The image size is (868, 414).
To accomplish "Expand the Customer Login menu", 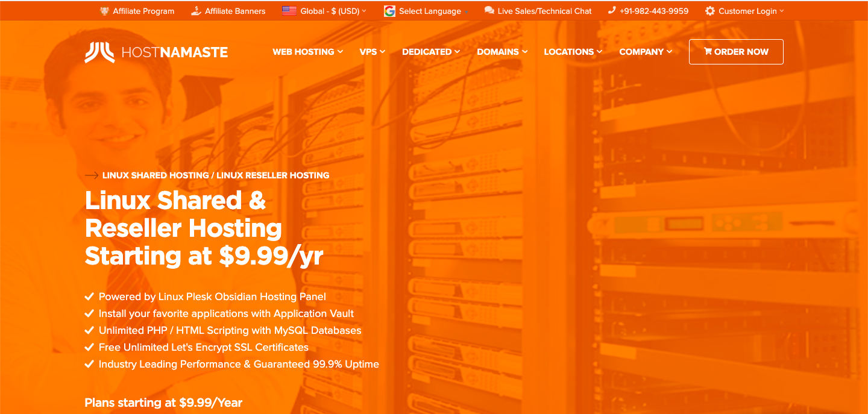I will pyautogui.click(x=751, y=11).
